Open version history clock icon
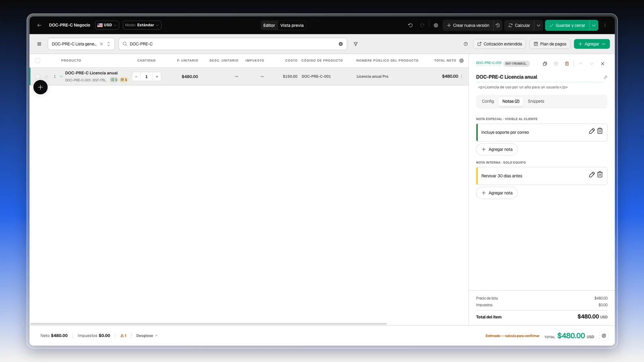The image size is (644, 362). (x=498, y=25)
